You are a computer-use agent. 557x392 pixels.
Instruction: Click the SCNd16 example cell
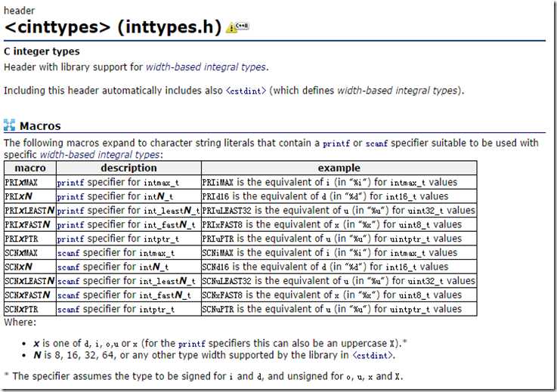click(339, 267)
